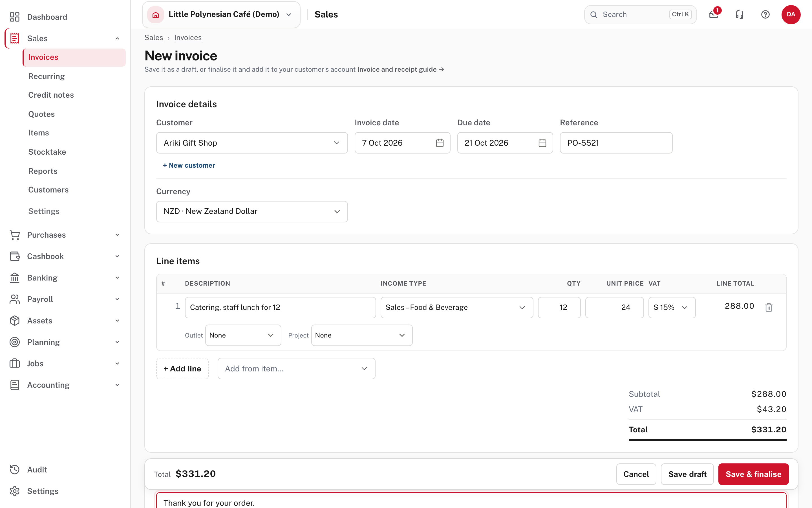This screenshot has width=812, height=508.
Task: Open the VAT S 15% dropdown
Action: point(672,307)
